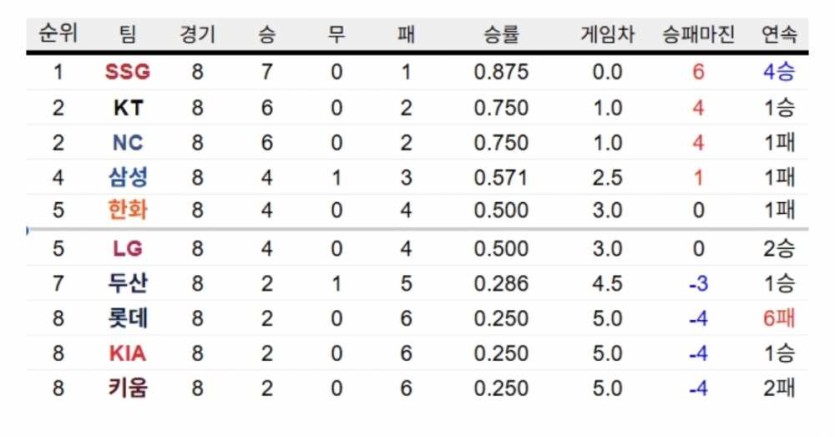Click the 경기 column header
Screen dimensions: 835x437
click(197, 34)
